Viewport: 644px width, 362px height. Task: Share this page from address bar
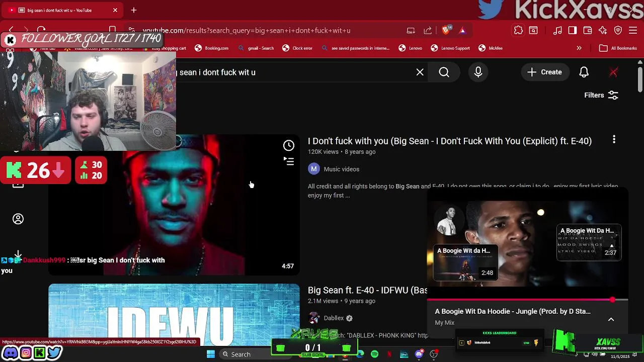[428, 30]
